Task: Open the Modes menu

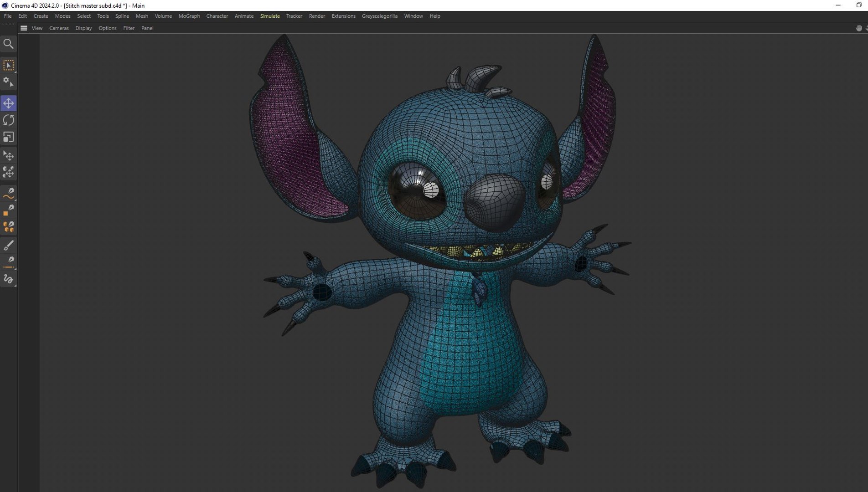Action: (x=62, y=16)
